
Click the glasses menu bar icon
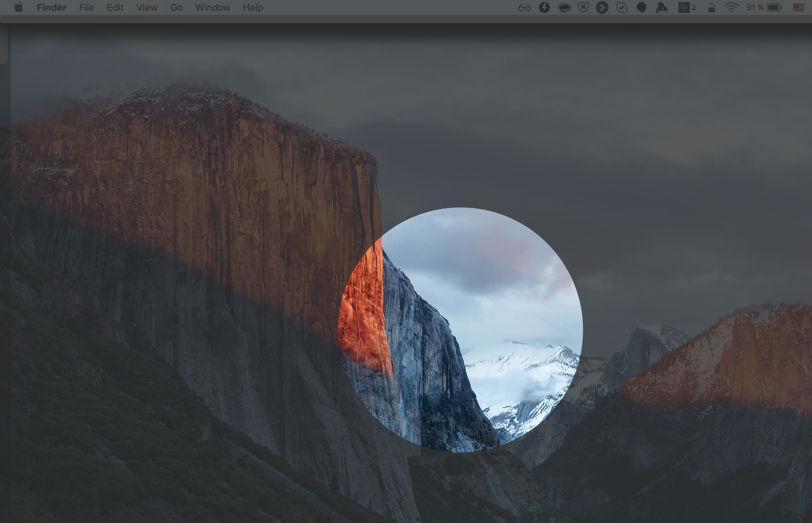pos(524,8)
